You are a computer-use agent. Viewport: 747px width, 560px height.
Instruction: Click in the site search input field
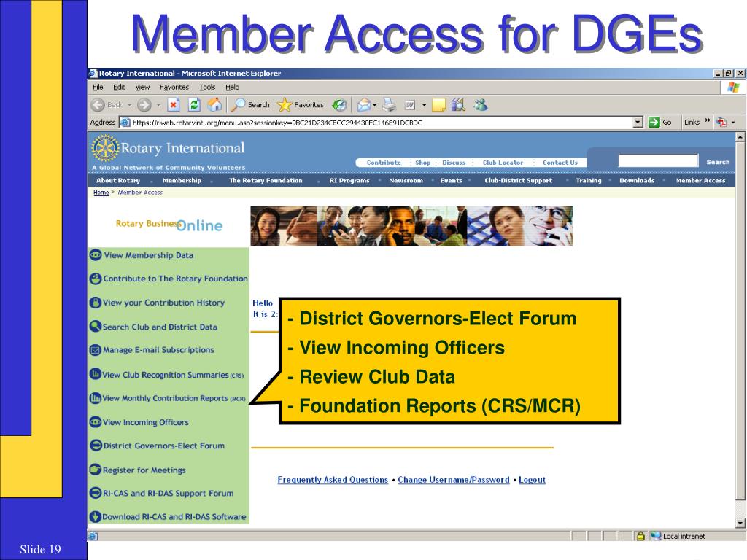(659, 161)
